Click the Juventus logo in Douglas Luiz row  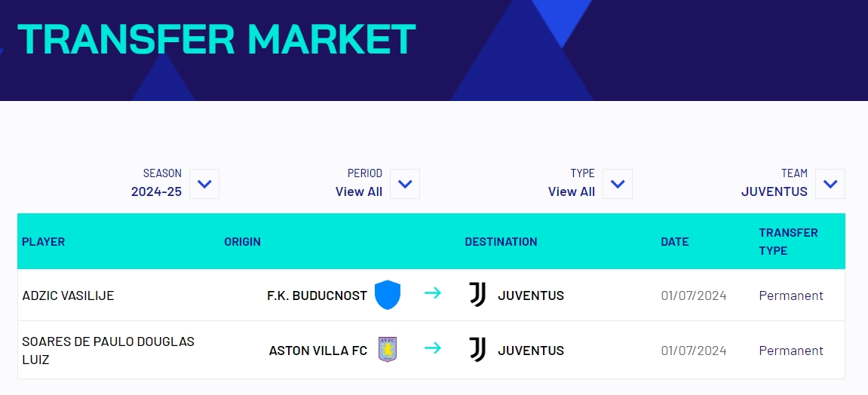point(477,350)
